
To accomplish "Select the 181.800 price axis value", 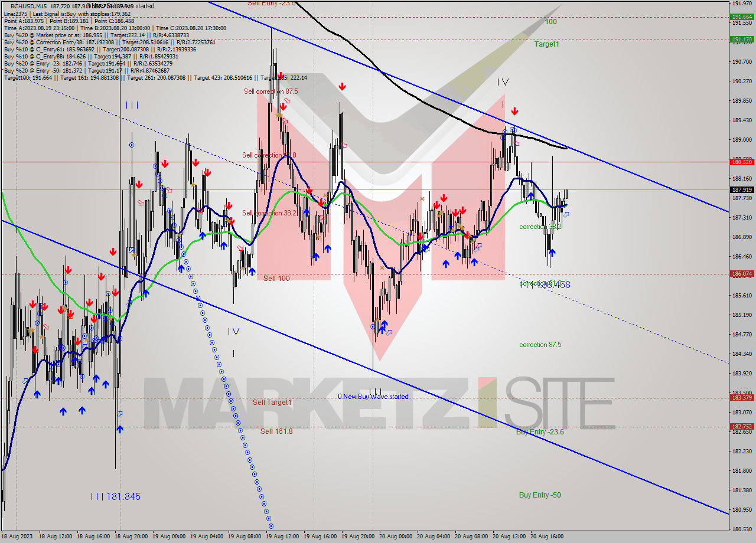I will pyautogui.click(x=741, y=470).
